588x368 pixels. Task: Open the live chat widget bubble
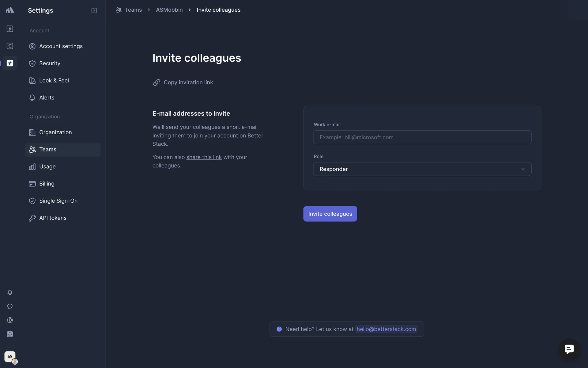569,349
